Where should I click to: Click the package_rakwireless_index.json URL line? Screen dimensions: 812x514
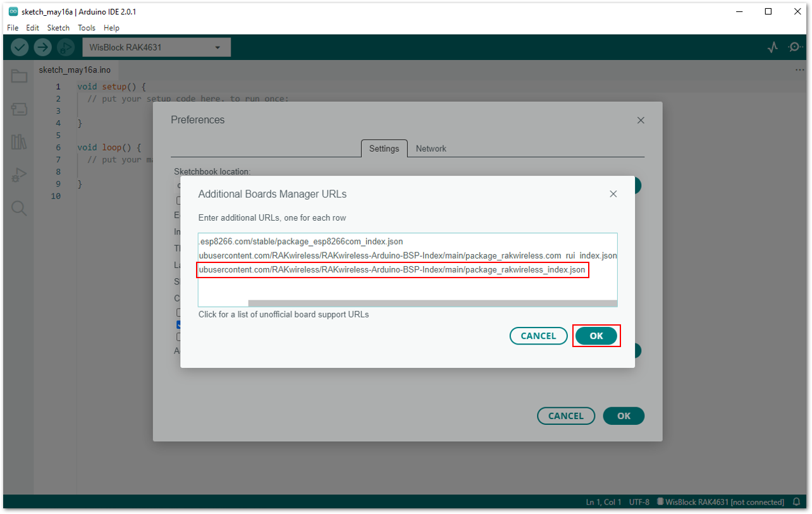tap(392, 270)
